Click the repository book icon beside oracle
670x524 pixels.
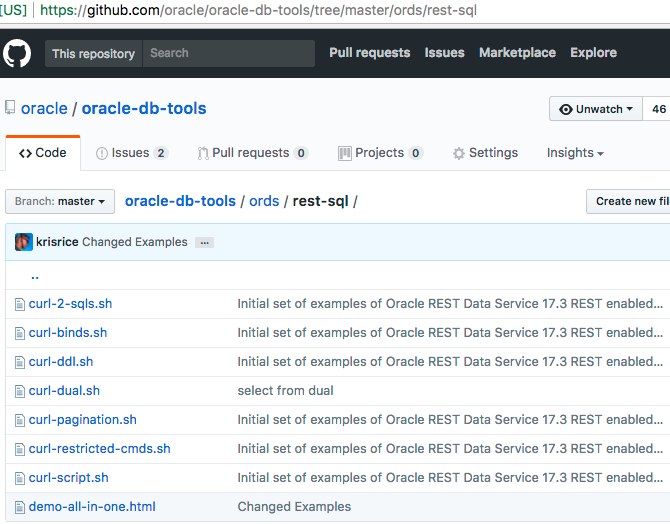[10, 108]
